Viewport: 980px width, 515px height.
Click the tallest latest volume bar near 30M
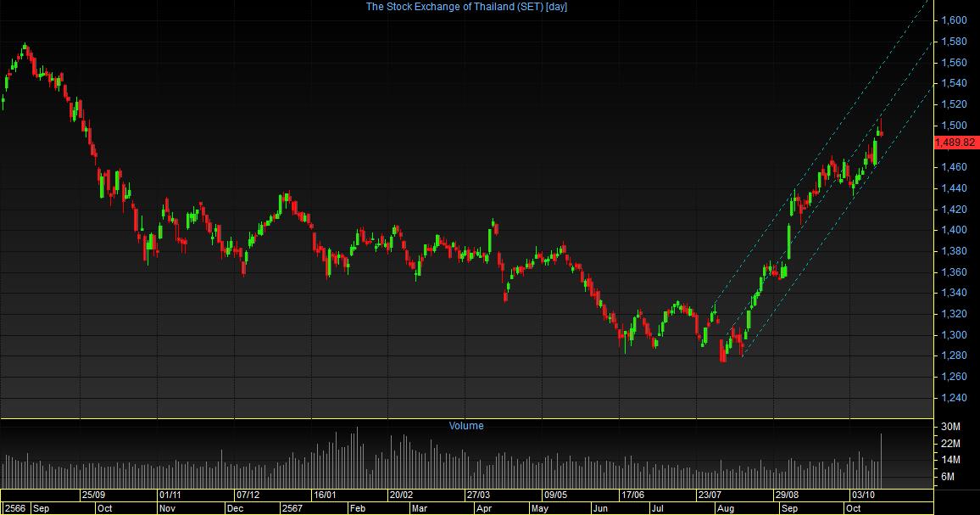coord(882,462)
